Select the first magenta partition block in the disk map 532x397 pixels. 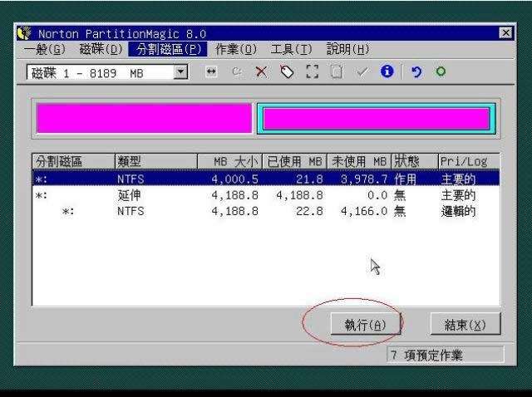coord(143,119)
